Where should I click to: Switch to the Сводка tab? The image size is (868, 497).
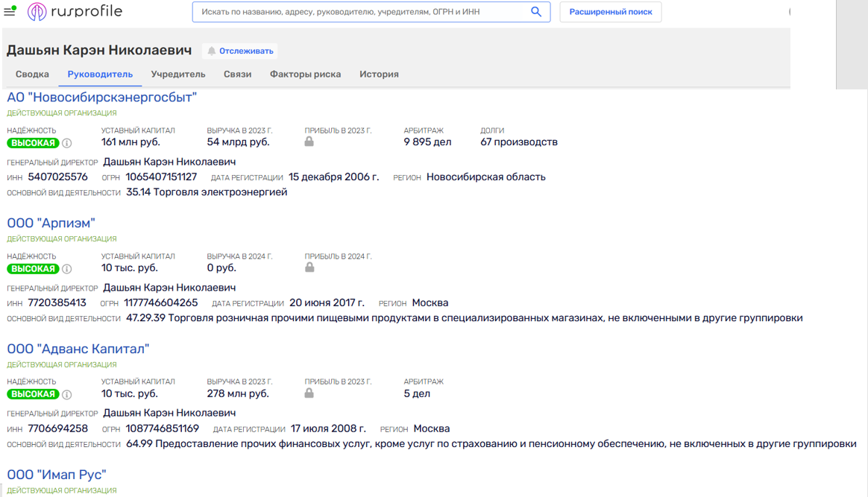(32, 74)
